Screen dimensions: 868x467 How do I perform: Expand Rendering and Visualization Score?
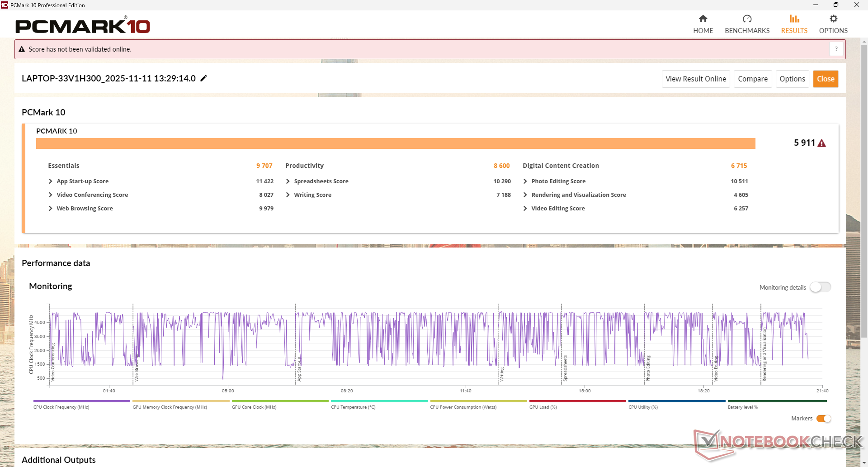(525, 195)
